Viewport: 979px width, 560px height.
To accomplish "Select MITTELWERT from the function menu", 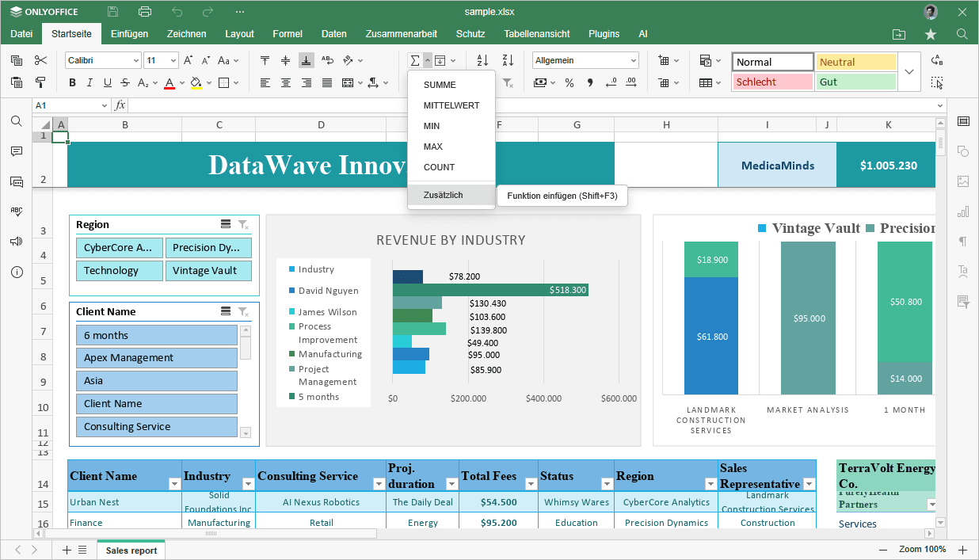I will tap(451, 105).
